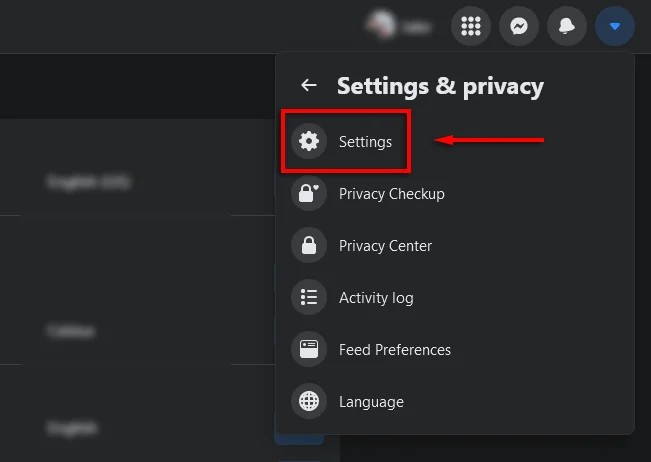Open the Settings menu entry

(365, 142)
